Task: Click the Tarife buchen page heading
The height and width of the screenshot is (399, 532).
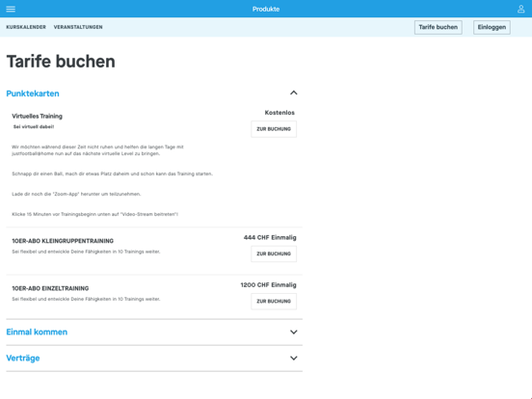Action: (61, 62)
